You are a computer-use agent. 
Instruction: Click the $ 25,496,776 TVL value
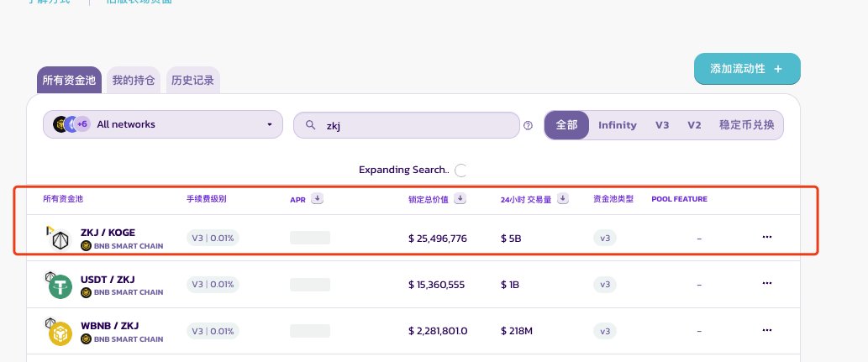(x=438, y=239)
